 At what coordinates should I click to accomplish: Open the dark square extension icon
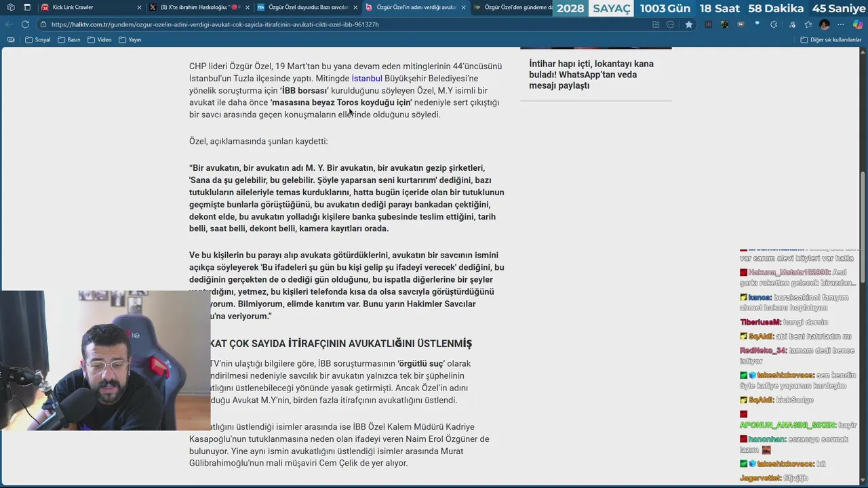(724, 24)
